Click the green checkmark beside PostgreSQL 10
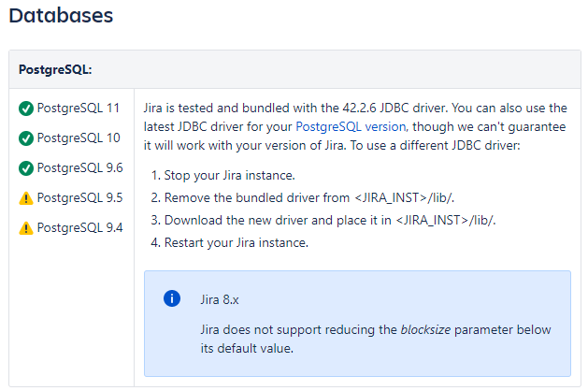 click(x=26, y=138)
